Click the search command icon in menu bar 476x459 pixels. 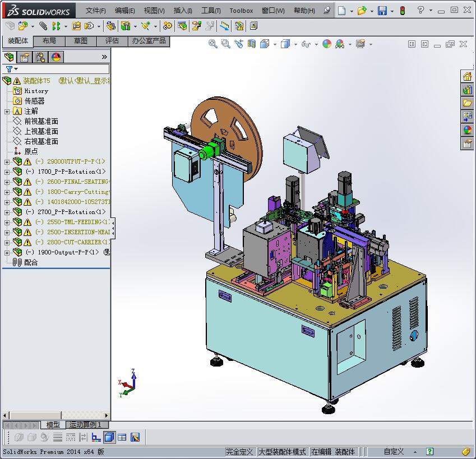pyautogui.click(x=327, y=10)
